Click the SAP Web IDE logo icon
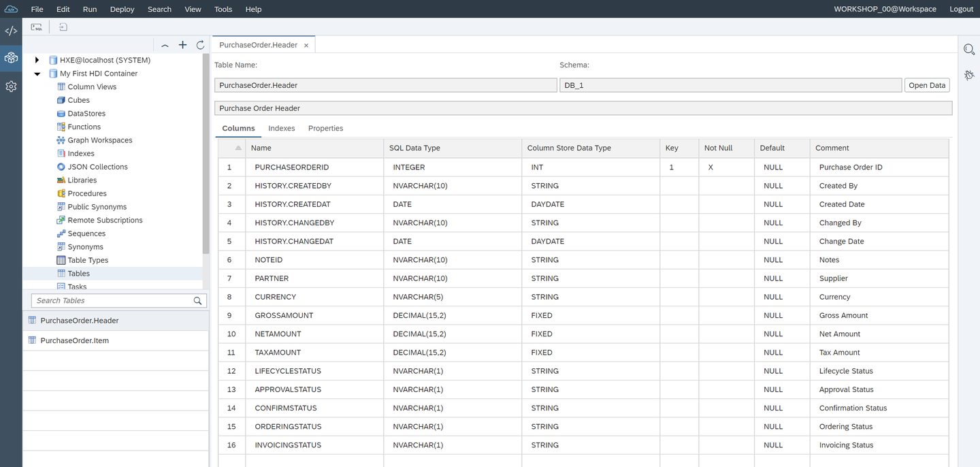The image size is (980, 467). pos(11,9)
